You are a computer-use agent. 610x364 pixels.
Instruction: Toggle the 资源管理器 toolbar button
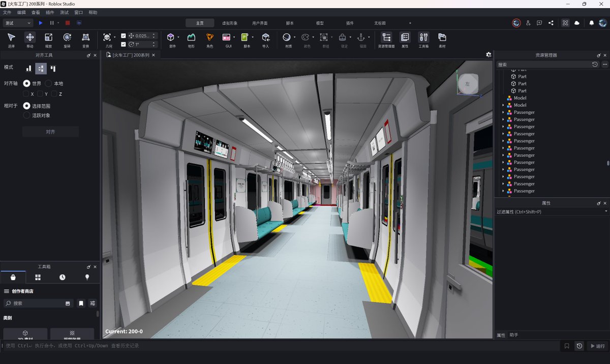tap(386, 40)
